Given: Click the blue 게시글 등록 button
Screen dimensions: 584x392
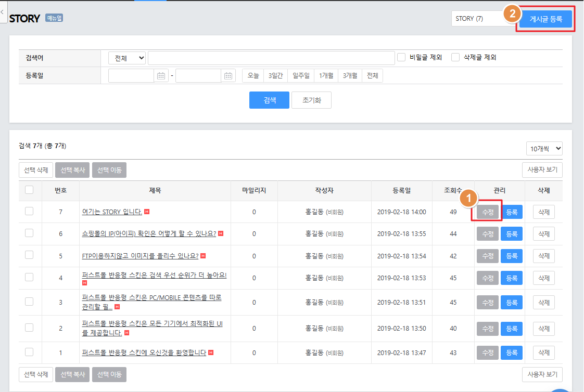Looking at the screenshot, I should click(545, 19).
